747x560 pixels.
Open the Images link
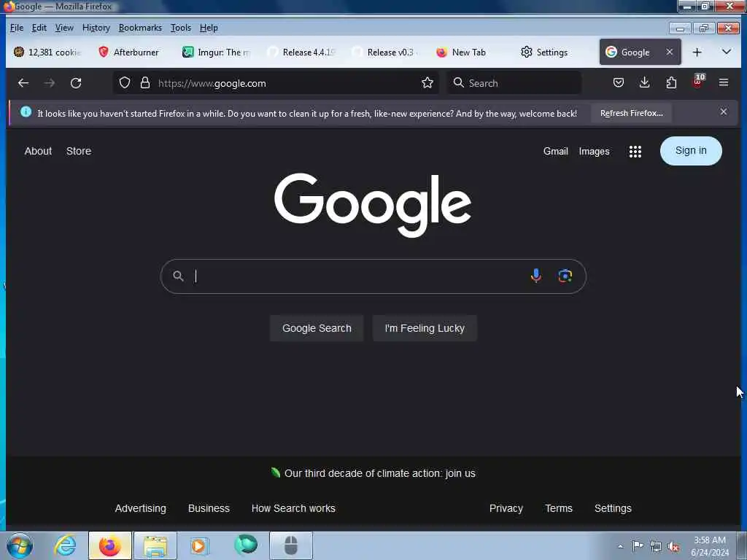(x=594, y=152)
